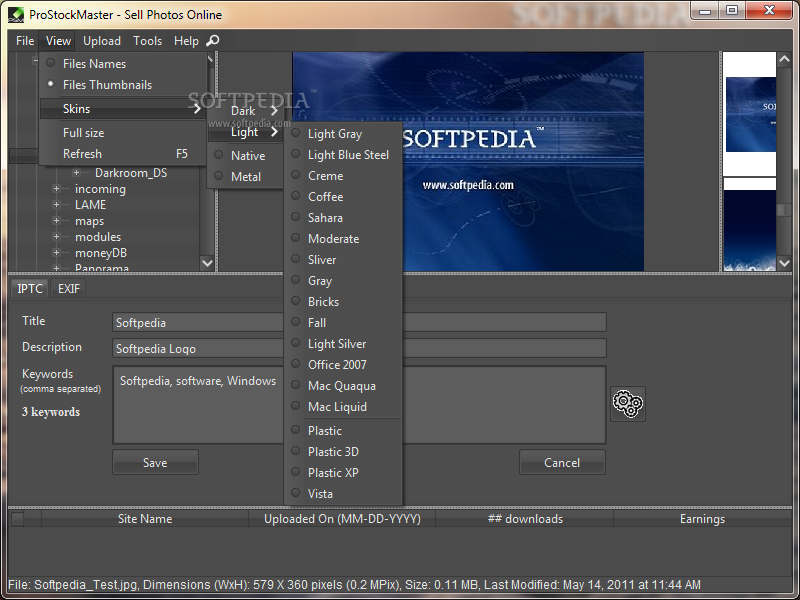800x600 pixels.
Task: Choose the Vista skin
Action: pos(343,493)
